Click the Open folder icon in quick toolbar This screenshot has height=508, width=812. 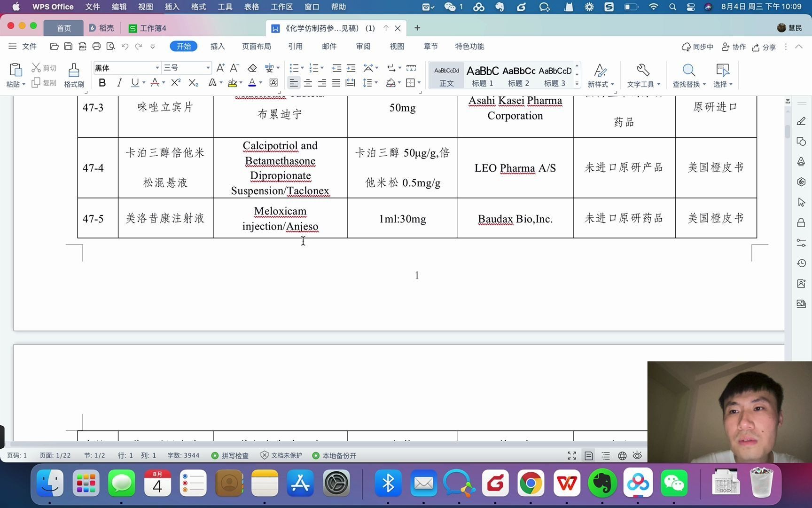click(54, 46)
